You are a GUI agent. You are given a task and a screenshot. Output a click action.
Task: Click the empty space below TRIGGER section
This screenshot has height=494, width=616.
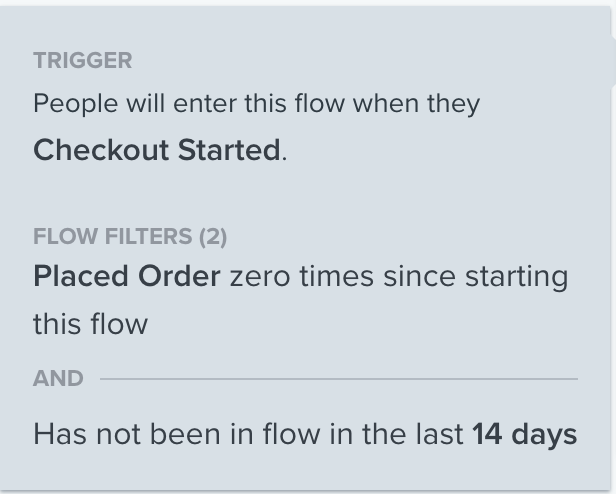click(300, 195)
